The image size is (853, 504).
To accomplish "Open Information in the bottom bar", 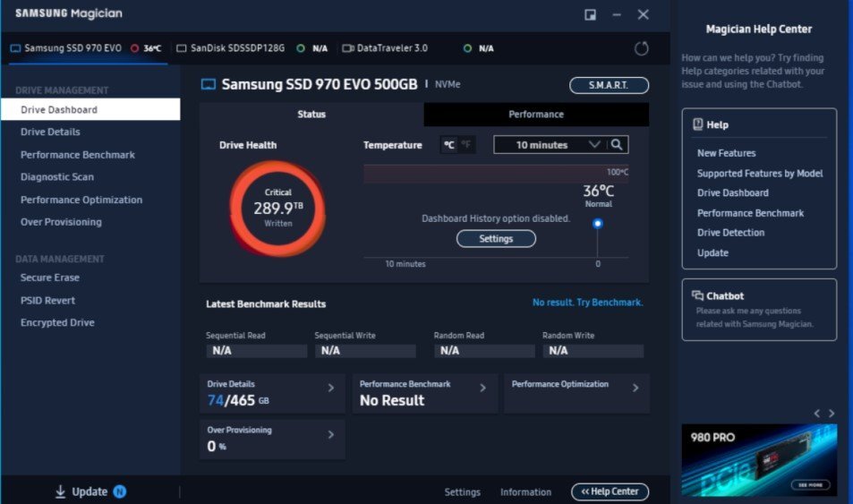I will tap(525, 492).
